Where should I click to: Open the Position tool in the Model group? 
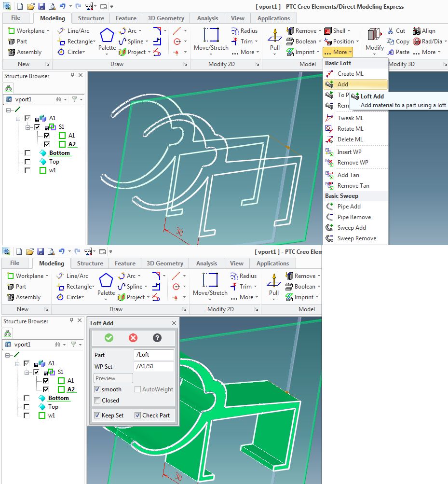click(x=339, y=41)
